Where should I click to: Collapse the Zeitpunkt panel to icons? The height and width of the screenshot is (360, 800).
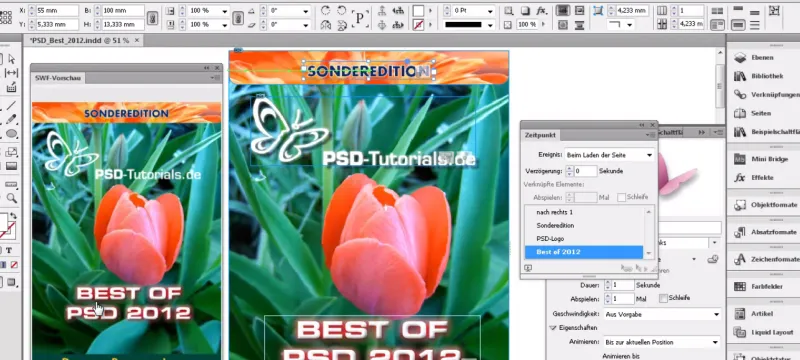pos(642,125)
